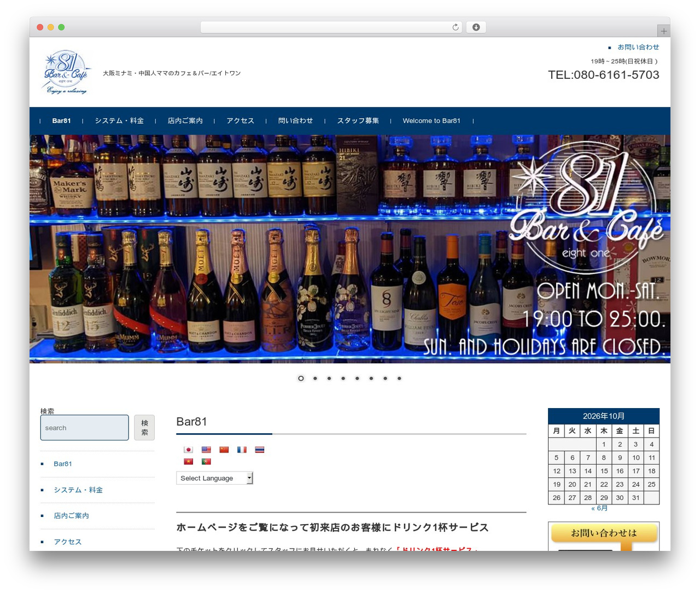This screenshot has height=593, width=700.
Task: Select the Chinese flag translation
Action: coord(224,450)
